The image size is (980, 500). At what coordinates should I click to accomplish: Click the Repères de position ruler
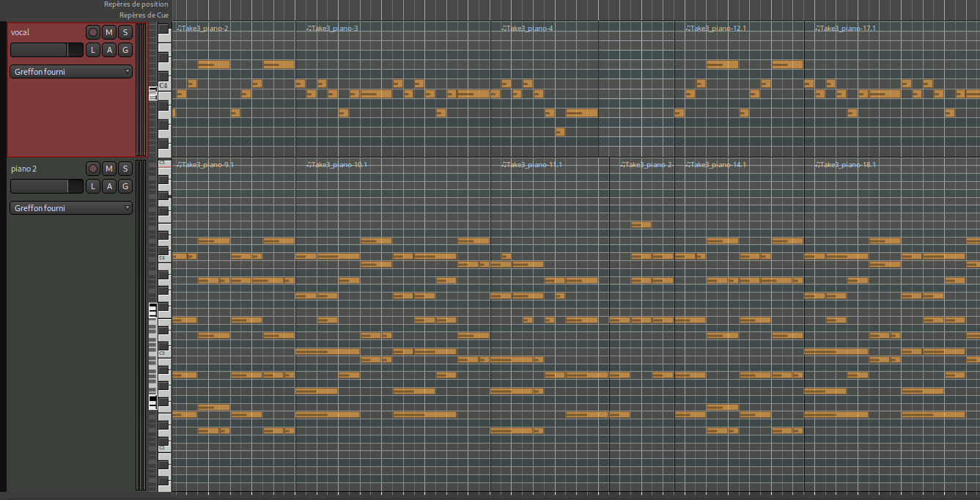pyautogui.click(x=513, y=4)
